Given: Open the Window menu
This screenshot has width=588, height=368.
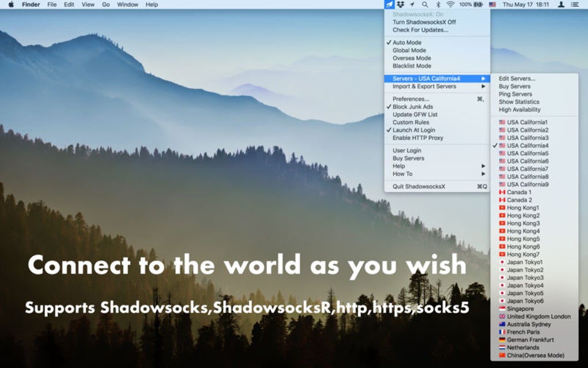Looking at the screenshot, I should tap(127, 5).
